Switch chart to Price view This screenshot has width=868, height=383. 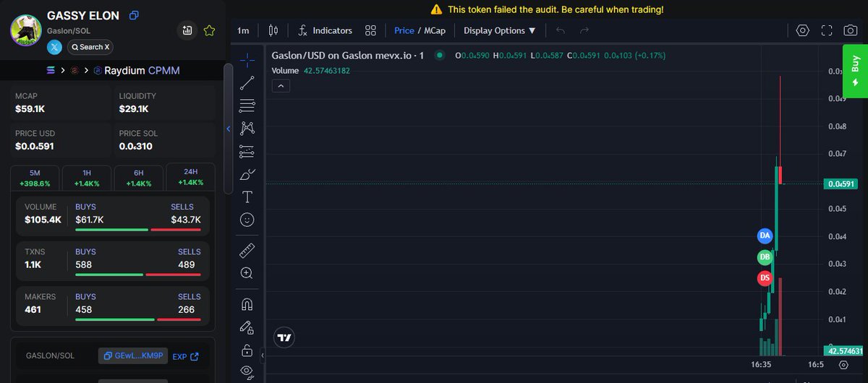pos(404,30)
